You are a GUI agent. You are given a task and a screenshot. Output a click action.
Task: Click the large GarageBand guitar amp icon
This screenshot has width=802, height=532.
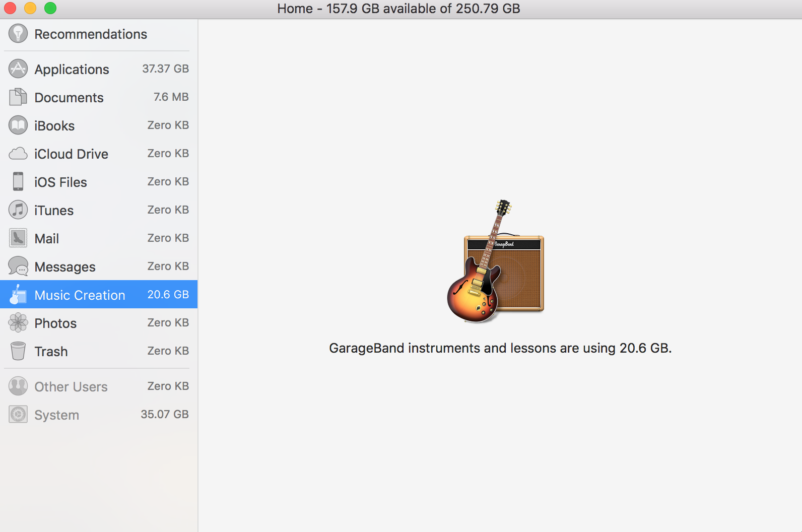click(x=496, y=261)
